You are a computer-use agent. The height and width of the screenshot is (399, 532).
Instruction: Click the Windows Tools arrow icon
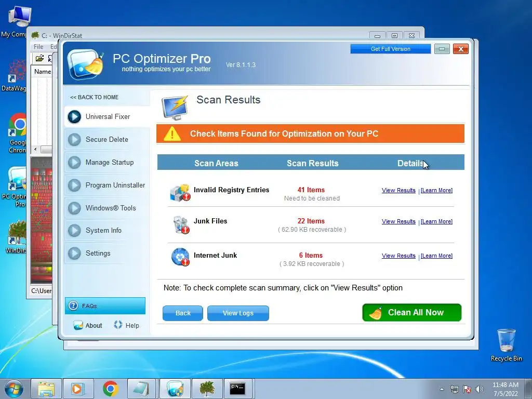[x=74, y=208]
